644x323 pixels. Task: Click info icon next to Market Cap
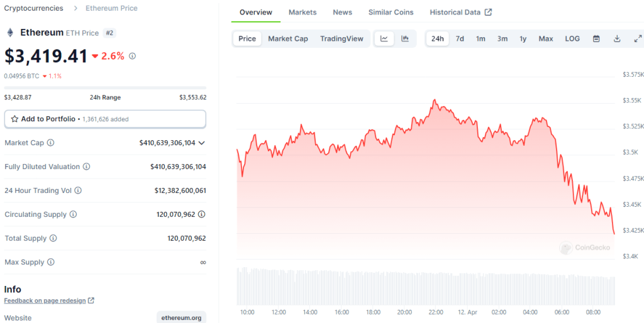[x=51, y=143]
